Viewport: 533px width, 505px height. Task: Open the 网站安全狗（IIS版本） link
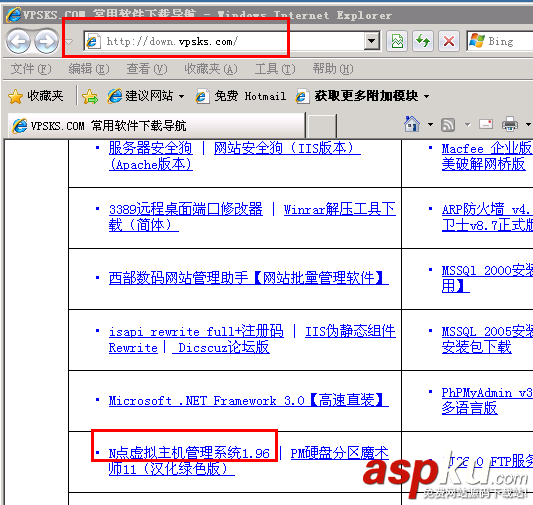click(287, 149)
